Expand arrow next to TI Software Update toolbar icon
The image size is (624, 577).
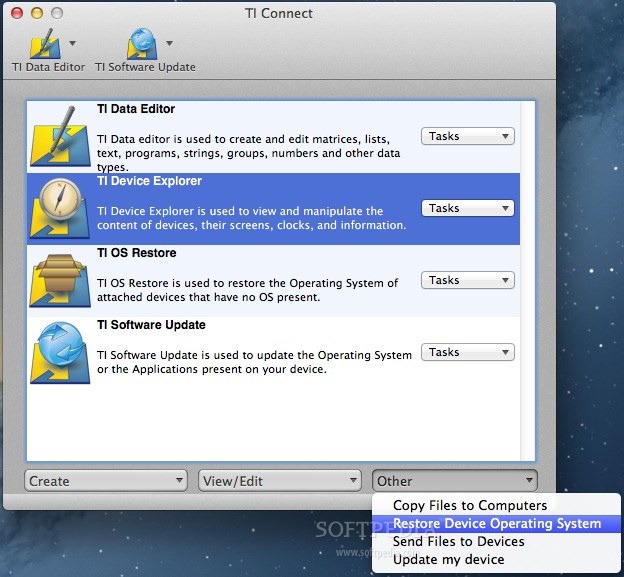pos(170,43)
